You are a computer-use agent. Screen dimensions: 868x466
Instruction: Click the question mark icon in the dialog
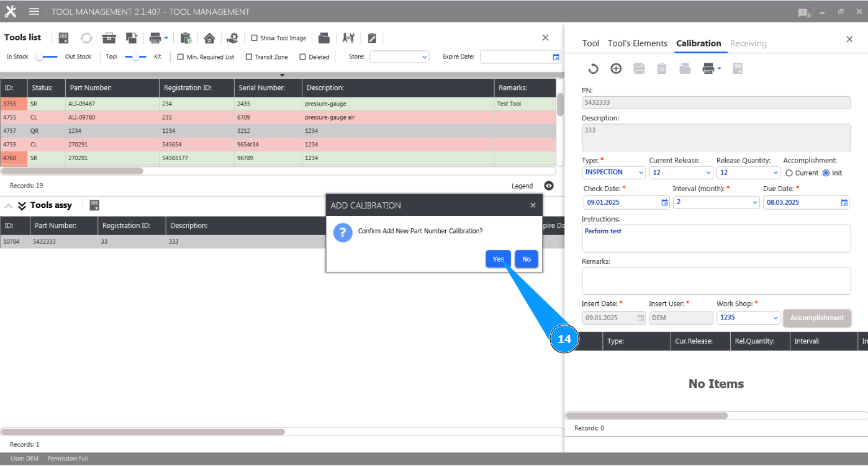[343, 233]
